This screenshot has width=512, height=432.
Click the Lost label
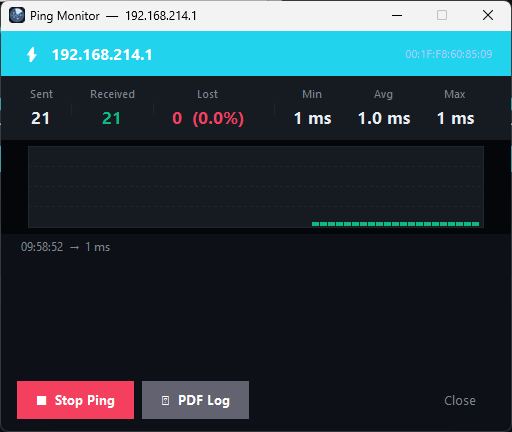207,94
